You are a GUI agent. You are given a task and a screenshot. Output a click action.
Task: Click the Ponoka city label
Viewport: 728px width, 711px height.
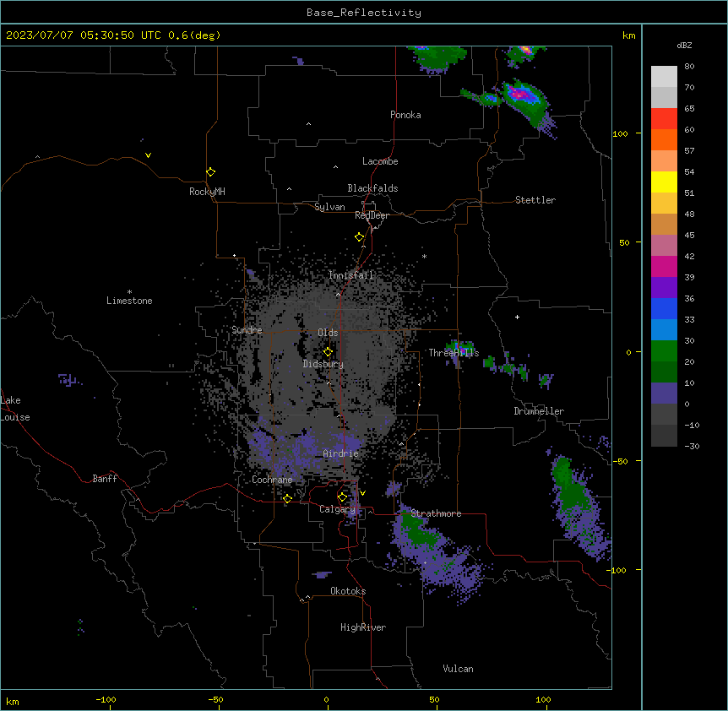pyautogui.click(x=405, y=115)
